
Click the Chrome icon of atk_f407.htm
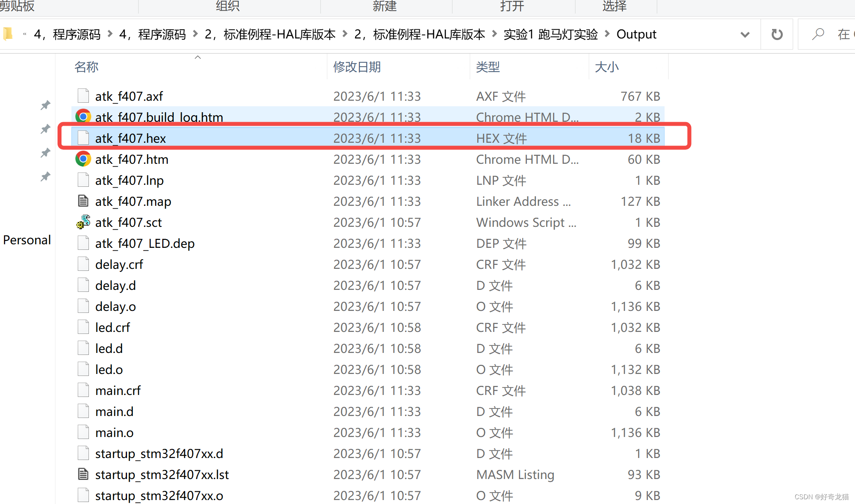point(83,159)
